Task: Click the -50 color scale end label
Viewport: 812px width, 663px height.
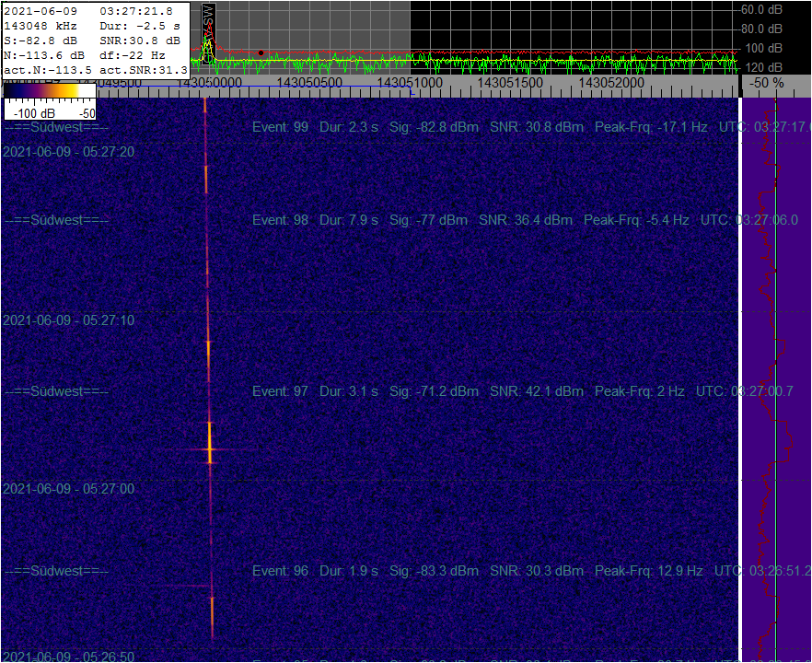Action: [87, 114]
